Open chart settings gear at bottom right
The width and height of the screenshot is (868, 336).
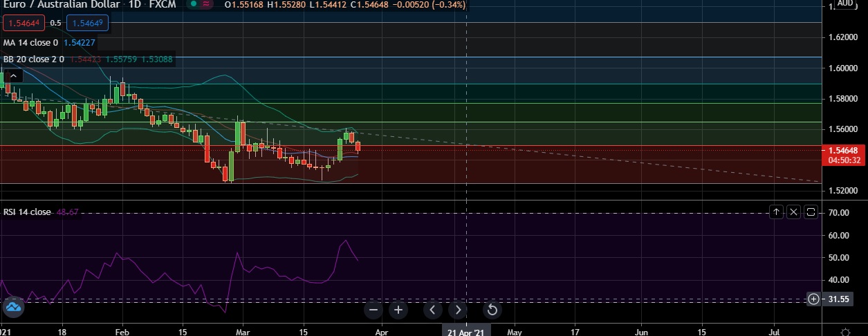[x=845, y=332]
